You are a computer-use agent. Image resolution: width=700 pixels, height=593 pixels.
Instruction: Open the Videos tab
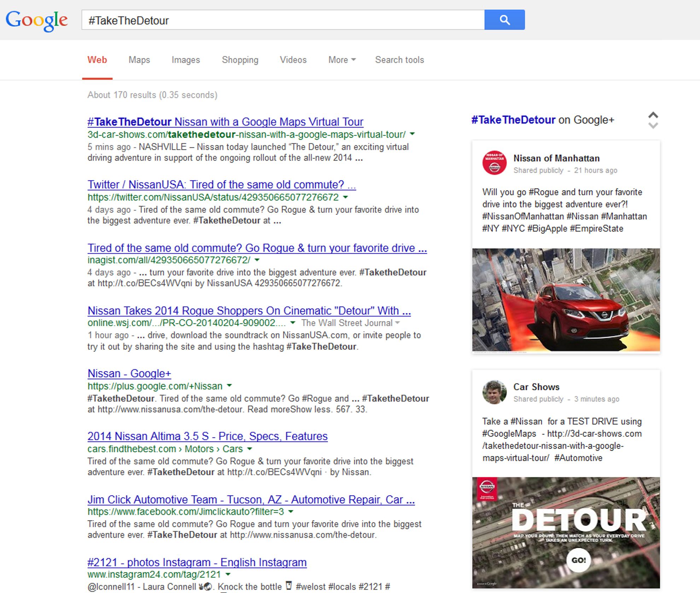293,60
